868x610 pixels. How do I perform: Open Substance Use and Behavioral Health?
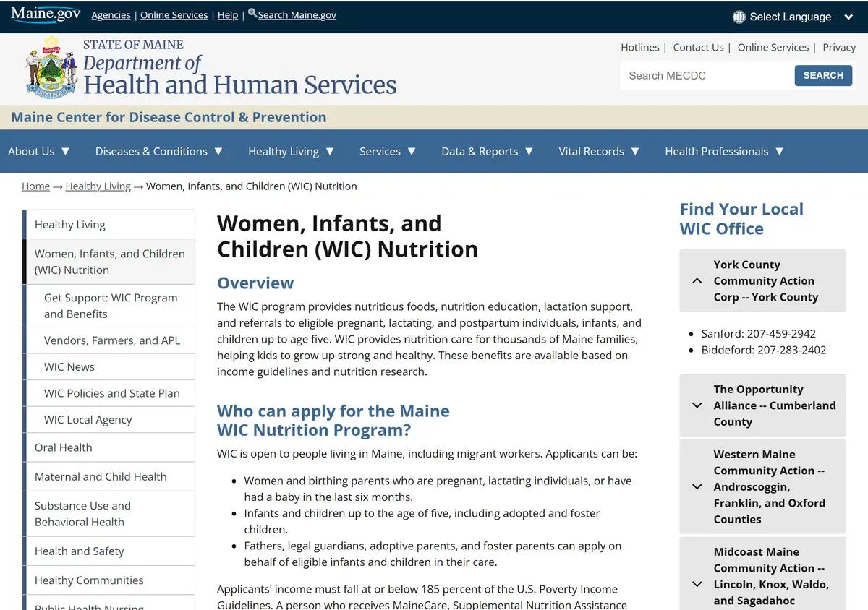click(x=109, y=514)
